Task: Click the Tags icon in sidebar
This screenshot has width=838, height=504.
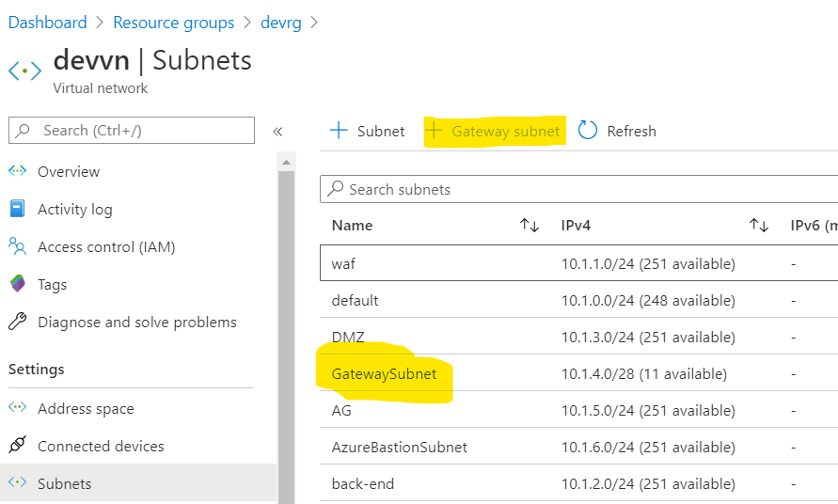Action: click(17, 284)
